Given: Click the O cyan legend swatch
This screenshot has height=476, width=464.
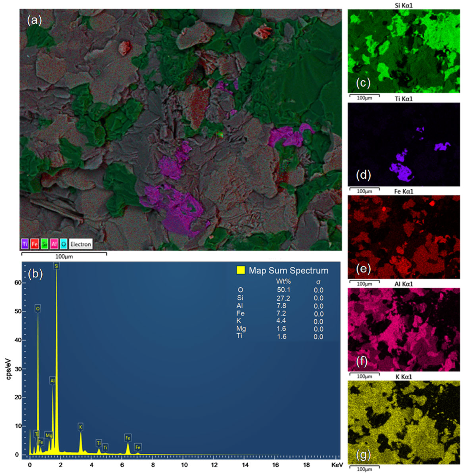Looking at the screenshot, I should point(63,244).
